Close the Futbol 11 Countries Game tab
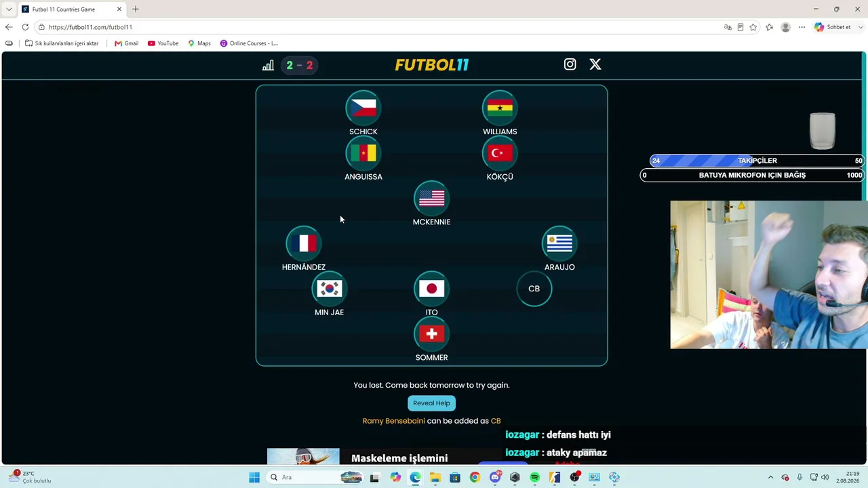The height and width of the screenshot is (488, 868). pos(119,9)
